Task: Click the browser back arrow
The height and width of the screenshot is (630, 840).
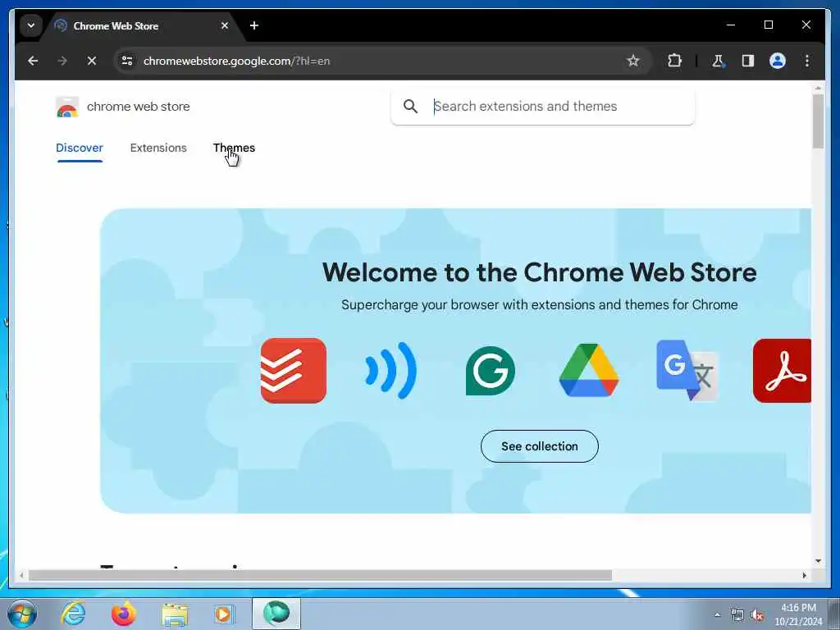Action: [x=33, y=61]
